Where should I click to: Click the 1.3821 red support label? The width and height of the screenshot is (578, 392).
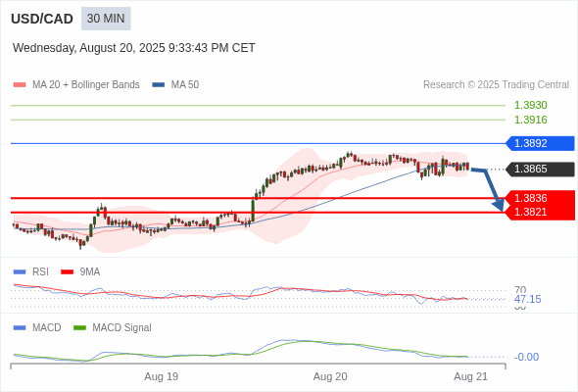[x=540, y=213]
